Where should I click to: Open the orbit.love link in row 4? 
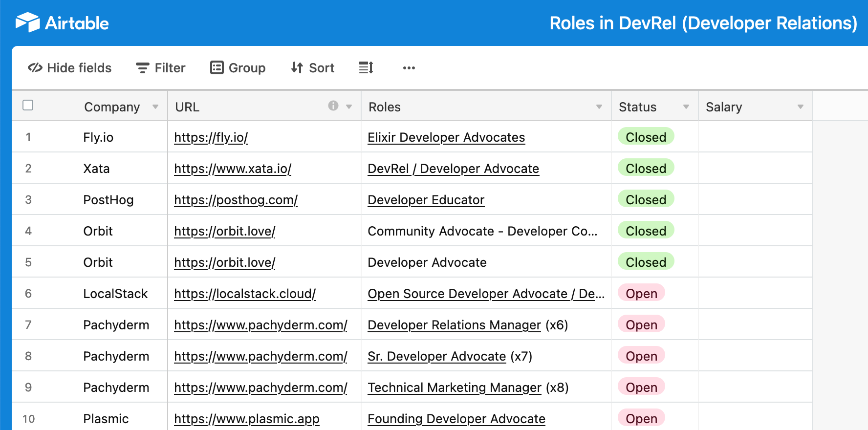coord(225,231)
